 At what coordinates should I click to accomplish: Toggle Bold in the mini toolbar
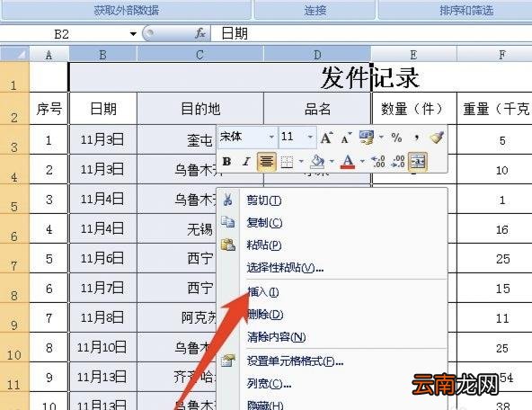tap(226, 162)
